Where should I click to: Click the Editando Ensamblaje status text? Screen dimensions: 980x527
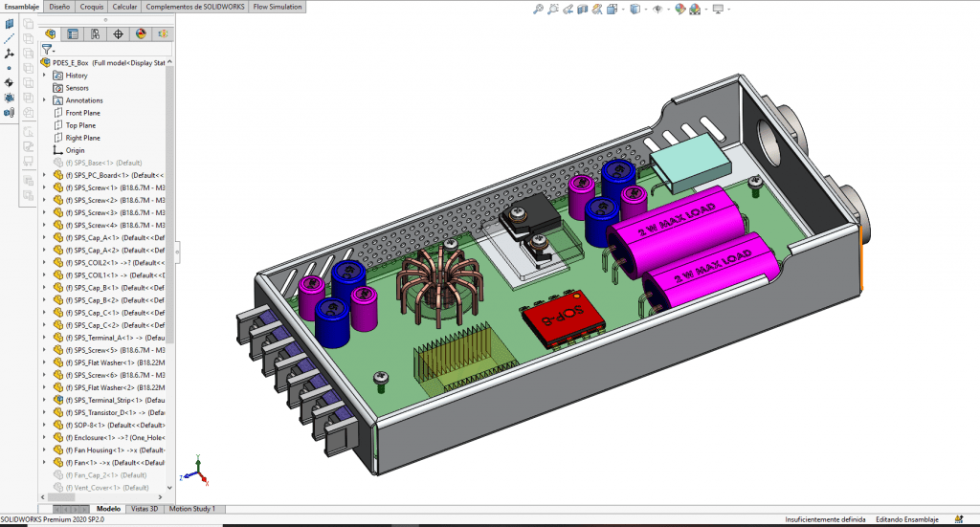907,519
